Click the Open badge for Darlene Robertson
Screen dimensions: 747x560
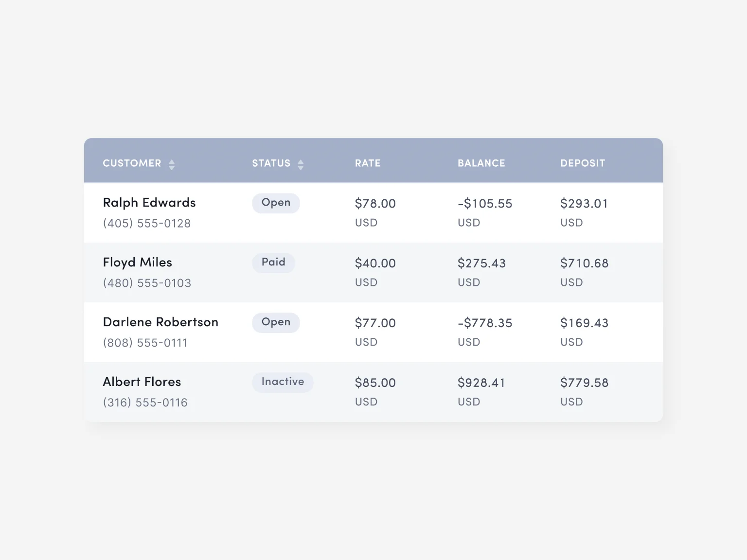coord(276,322)
